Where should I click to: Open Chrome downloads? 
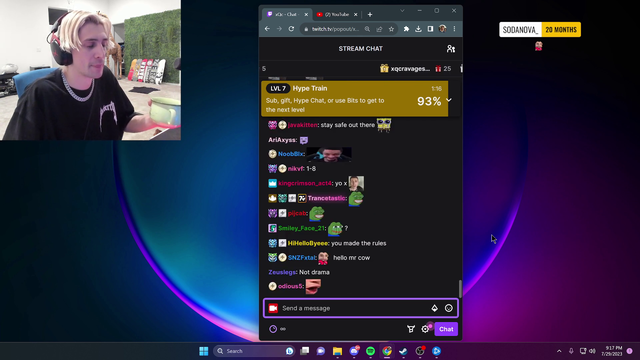pyautogui.click(x=418, y=29)
